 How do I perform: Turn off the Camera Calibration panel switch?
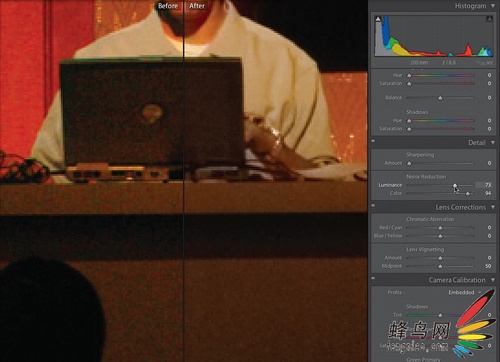click(373, 278)
